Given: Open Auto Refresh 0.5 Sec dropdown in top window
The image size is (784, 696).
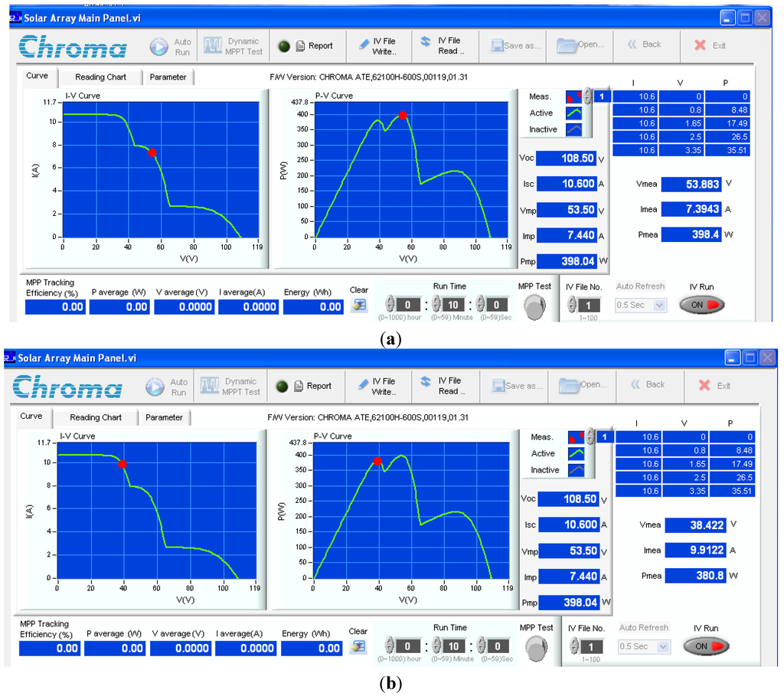Looking at the screenshot, I should coord(642,305).
